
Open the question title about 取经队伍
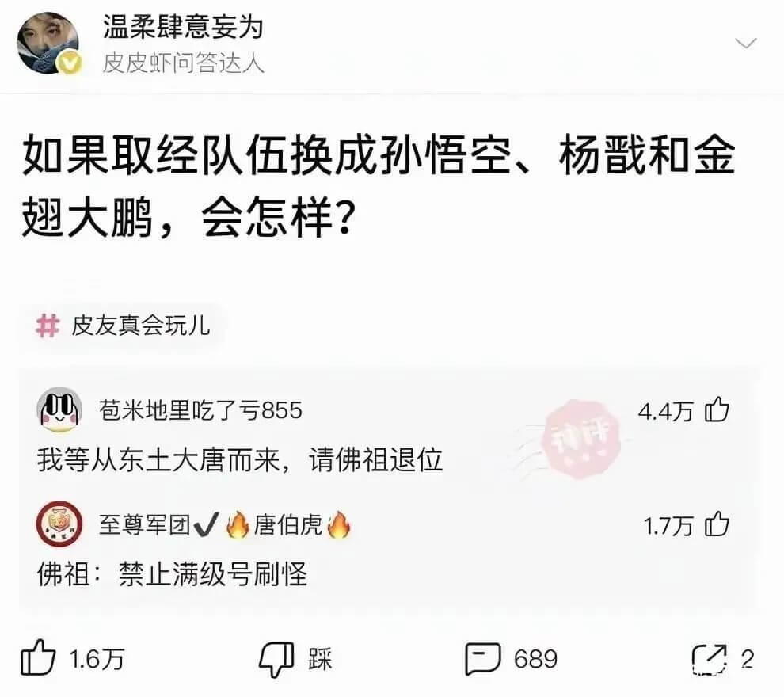coord(379,186)
